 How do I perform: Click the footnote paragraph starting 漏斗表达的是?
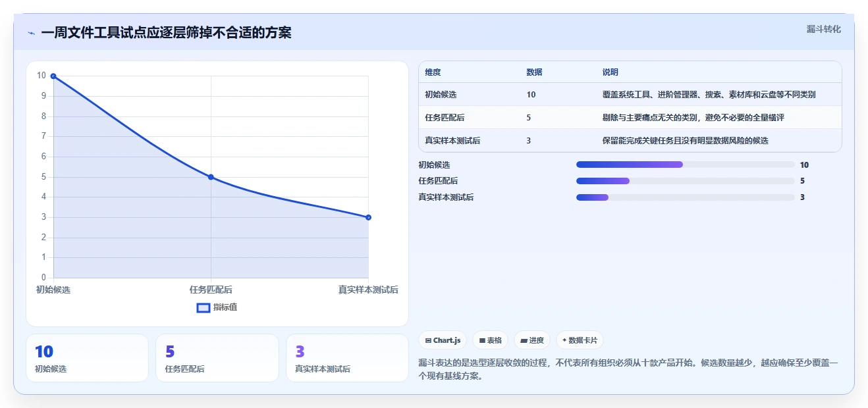tap(628, 370)
